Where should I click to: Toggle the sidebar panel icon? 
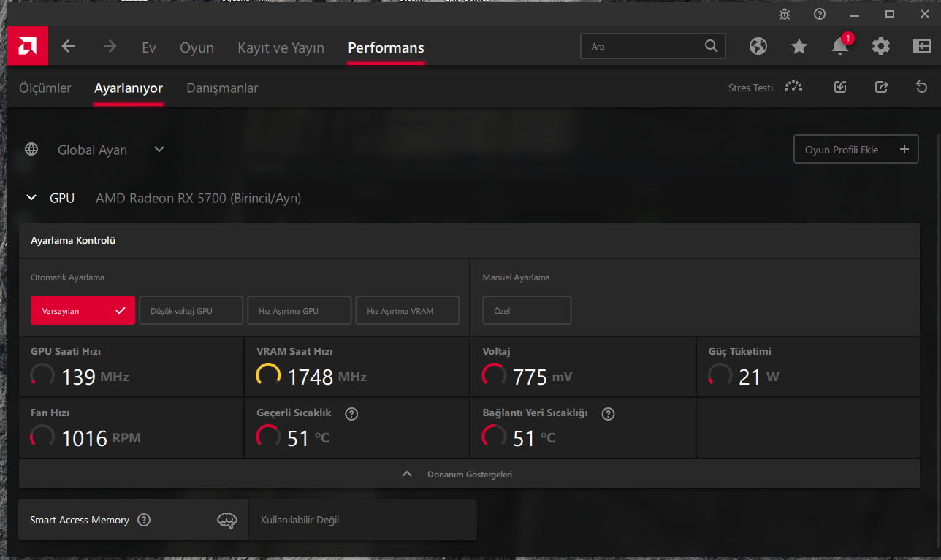921,46
